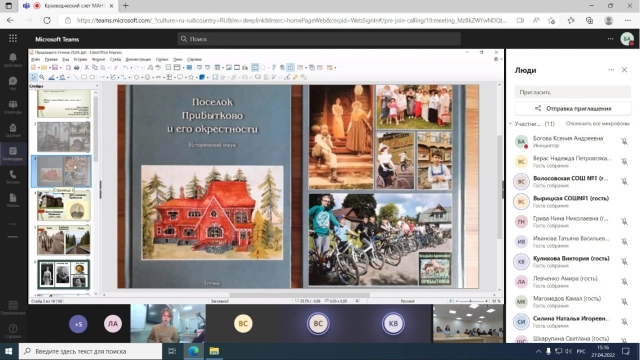Select the Zoom magnifier tool in Impress
The width and height of the screenshot is (640, 360).
[x=42, y=77]
